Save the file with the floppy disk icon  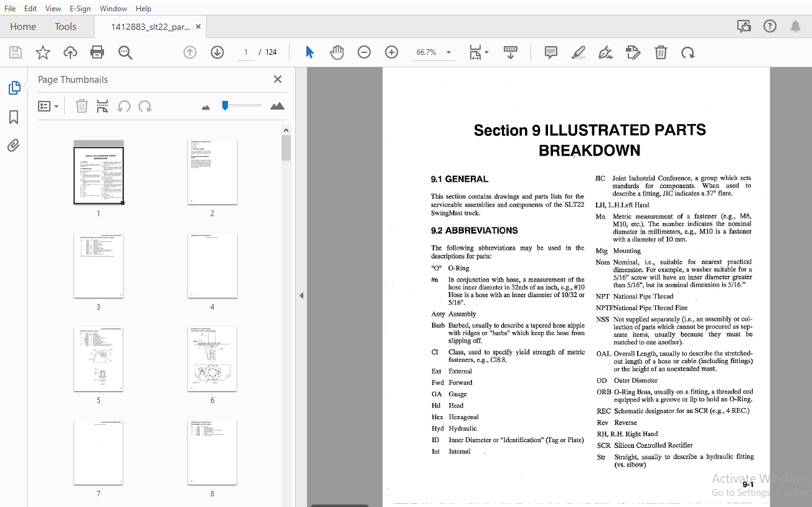coord(15,52)
